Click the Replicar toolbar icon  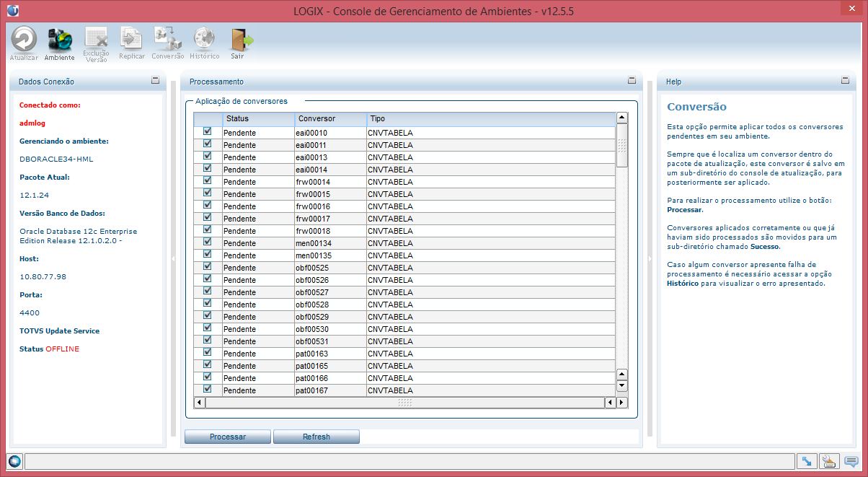coord(132,43)
